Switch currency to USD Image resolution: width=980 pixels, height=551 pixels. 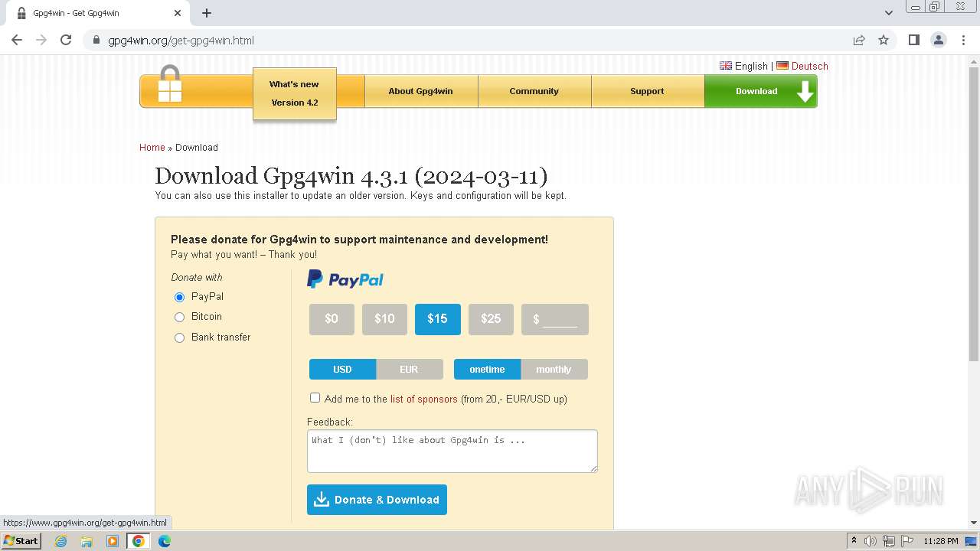tap(342, 370)
